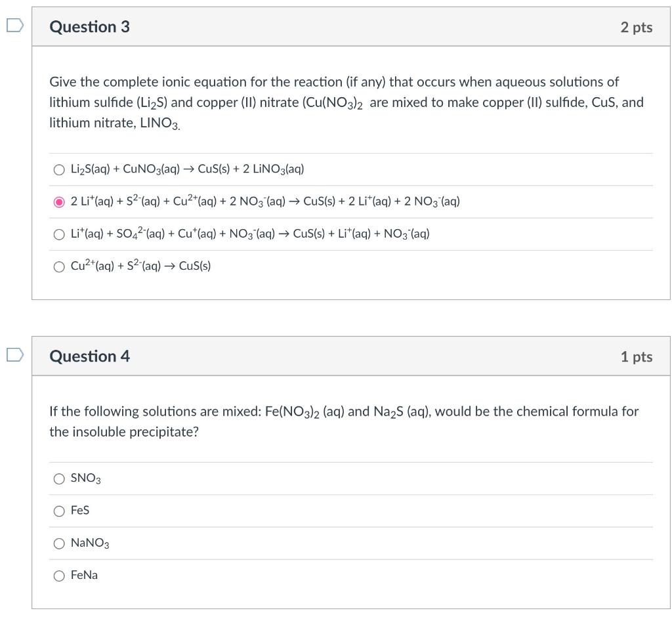Choose the third answer containing SO4 in Question 3

pos(59,234)
